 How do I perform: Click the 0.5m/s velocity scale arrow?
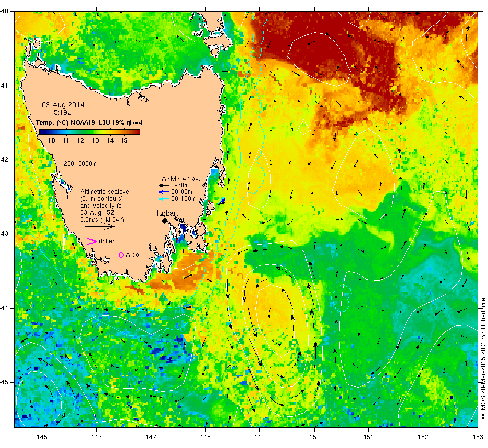tap(100, 226)
